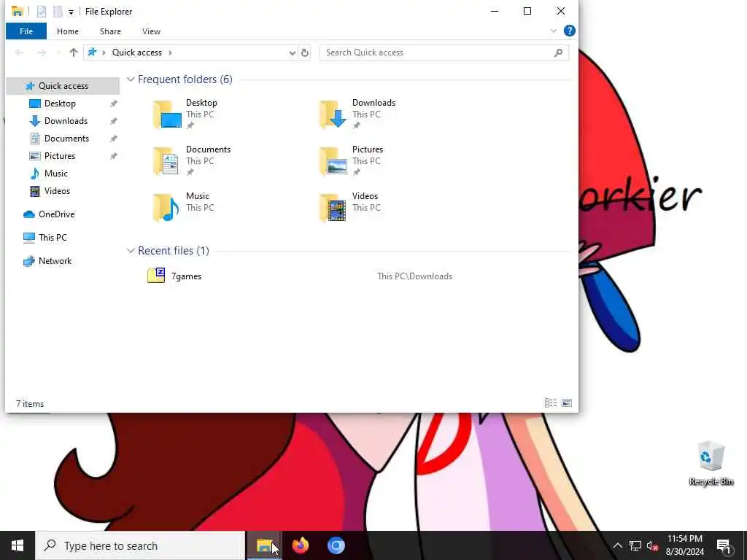Go up one level with the up arrow
The image size is (747, 560).
74,52
